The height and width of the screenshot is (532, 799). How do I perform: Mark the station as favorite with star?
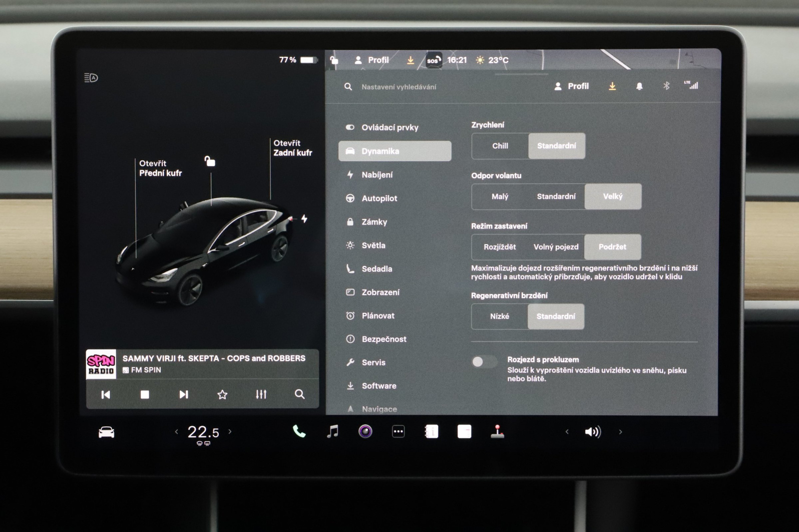pyautogui.click(x=222, y=395)
